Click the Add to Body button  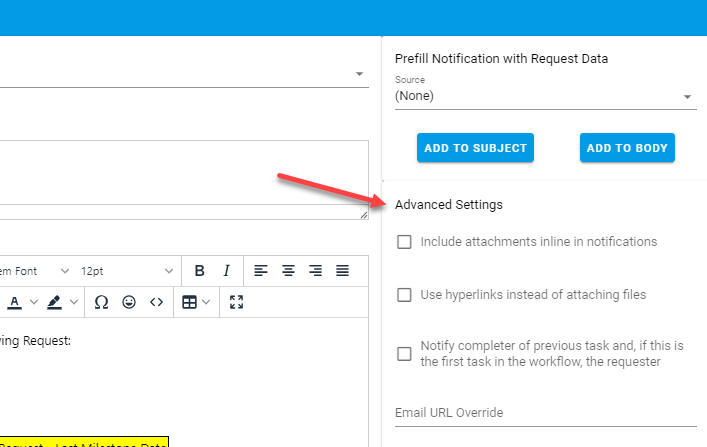(627, 148)
